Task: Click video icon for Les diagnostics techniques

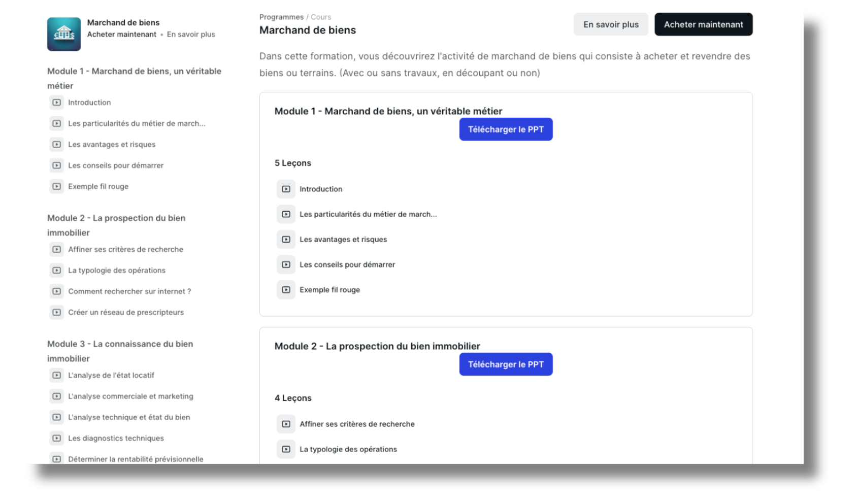Action: (x=57, y=438)
